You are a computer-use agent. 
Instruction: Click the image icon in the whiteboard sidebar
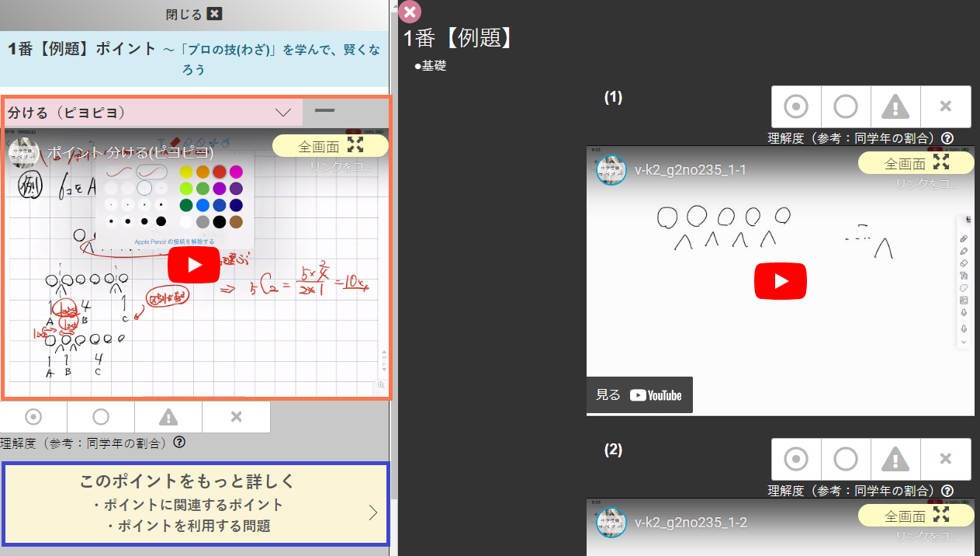pos(964,300)
